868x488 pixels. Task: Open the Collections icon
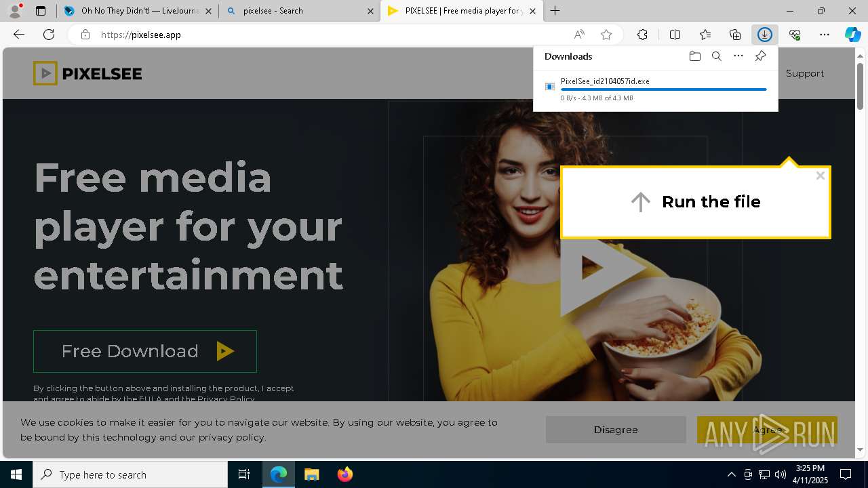(735, 35)
